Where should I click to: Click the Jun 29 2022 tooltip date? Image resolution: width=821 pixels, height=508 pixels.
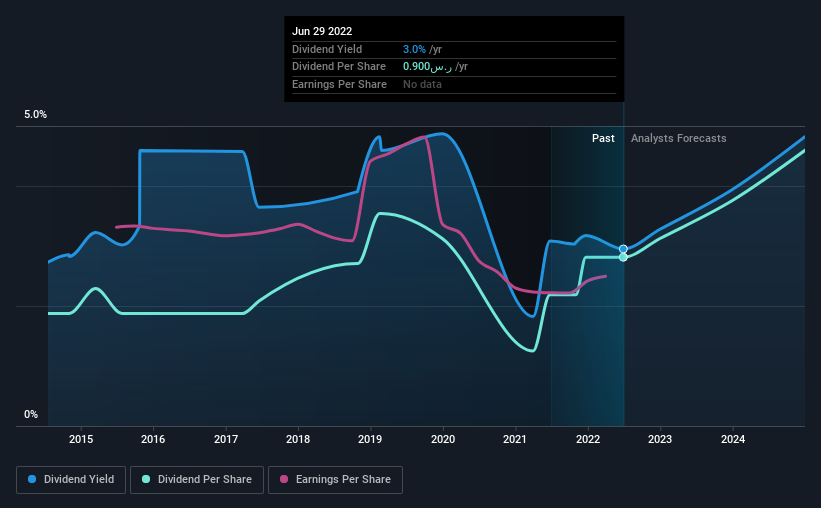tap(322, 31)
